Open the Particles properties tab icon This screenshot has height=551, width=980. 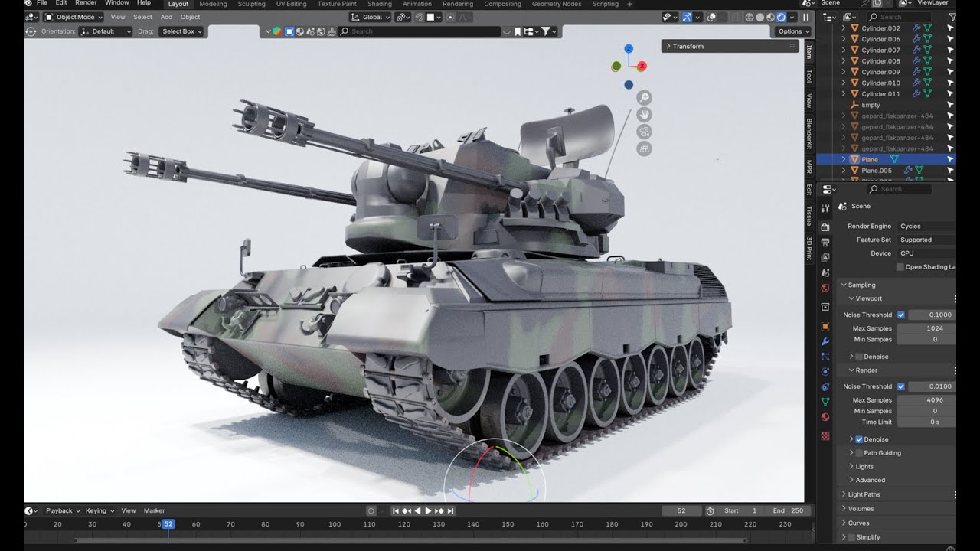(x=825, y=357)
